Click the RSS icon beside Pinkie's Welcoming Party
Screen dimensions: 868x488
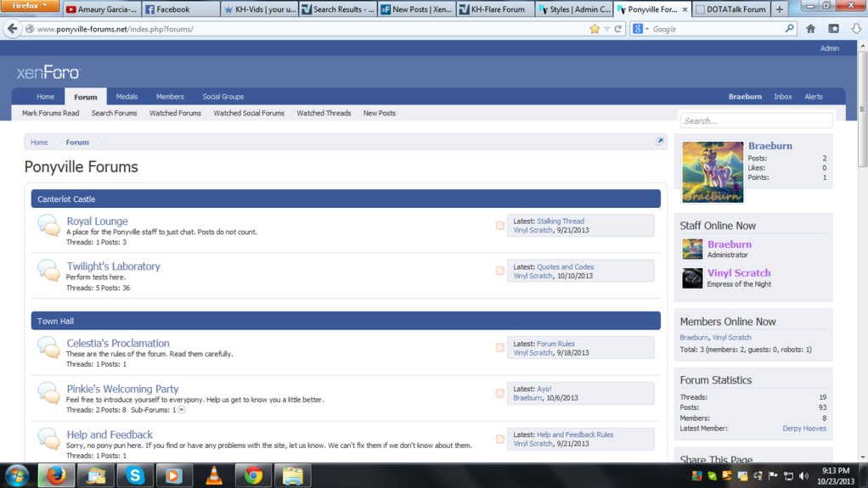tap(499, 394)
